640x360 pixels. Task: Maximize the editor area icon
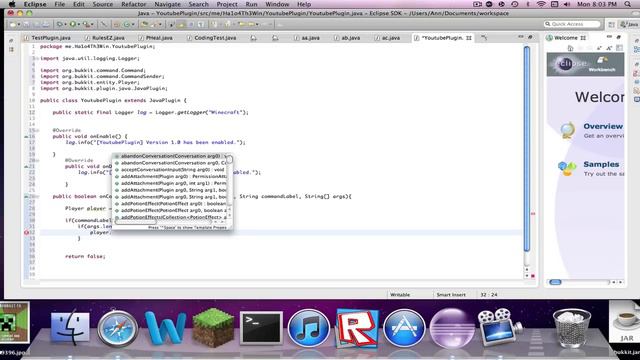pyautogui.click(x=530, y=37)
